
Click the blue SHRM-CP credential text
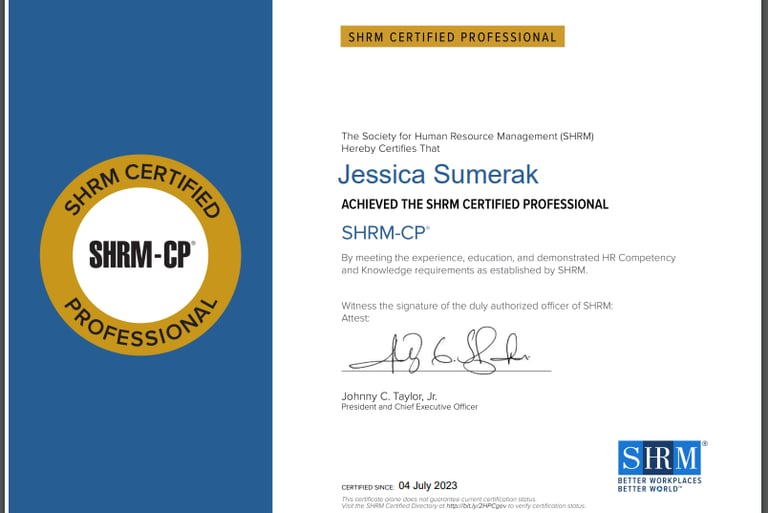[x=385, y=233]
